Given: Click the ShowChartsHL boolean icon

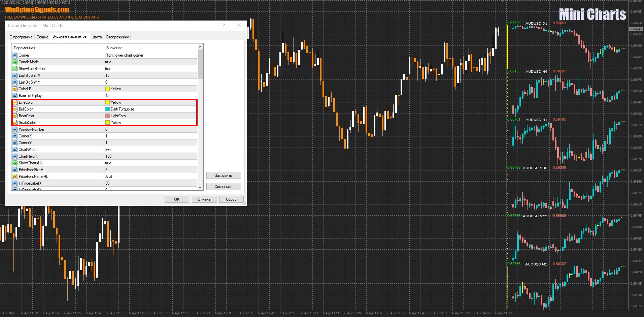Looking at the screenshot, I should [x=14, y=163].
